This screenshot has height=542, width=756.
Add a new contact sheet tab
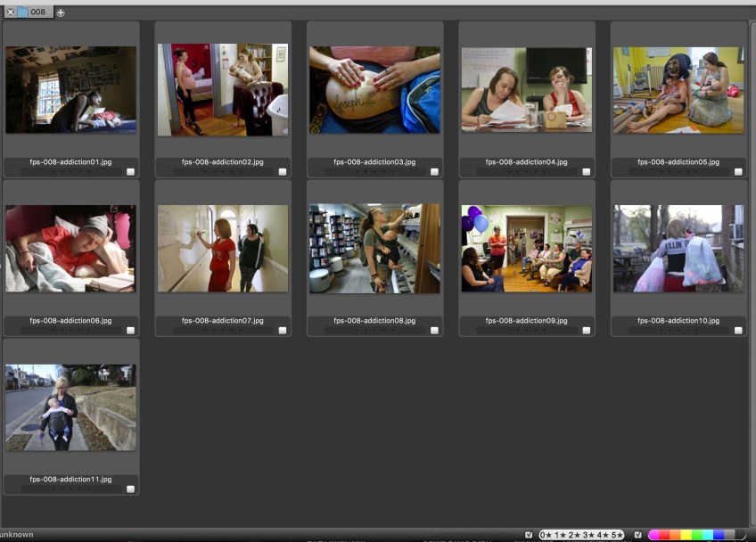coord(61,12)
